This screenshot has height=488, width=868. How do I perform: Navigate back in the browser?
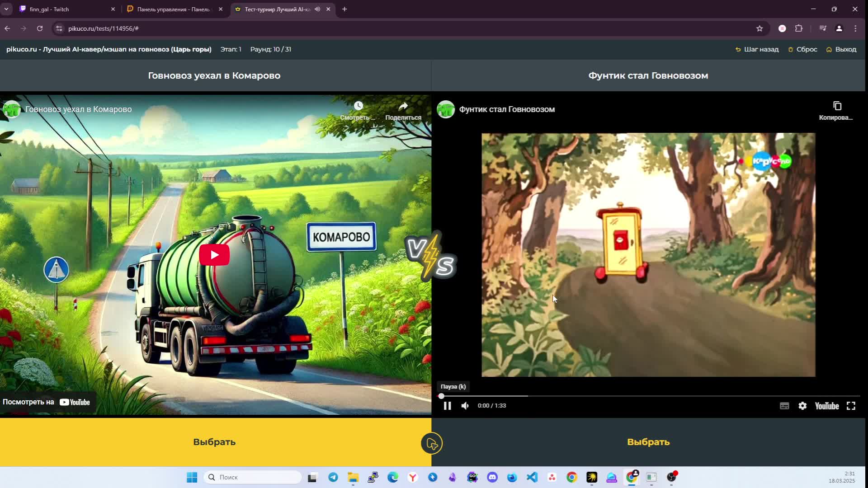[7, 28]
